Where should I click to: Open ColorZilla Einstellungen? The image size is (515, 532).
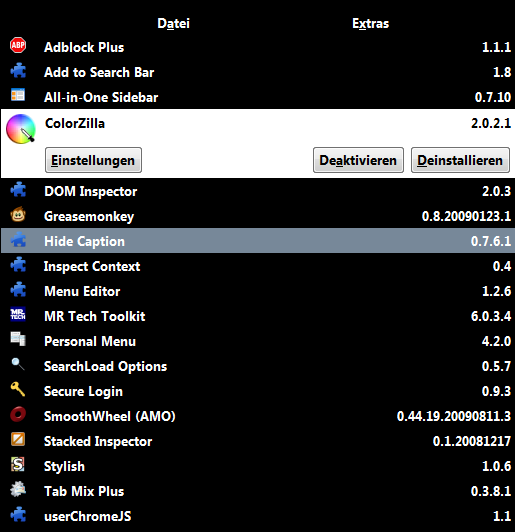(93, 160)
